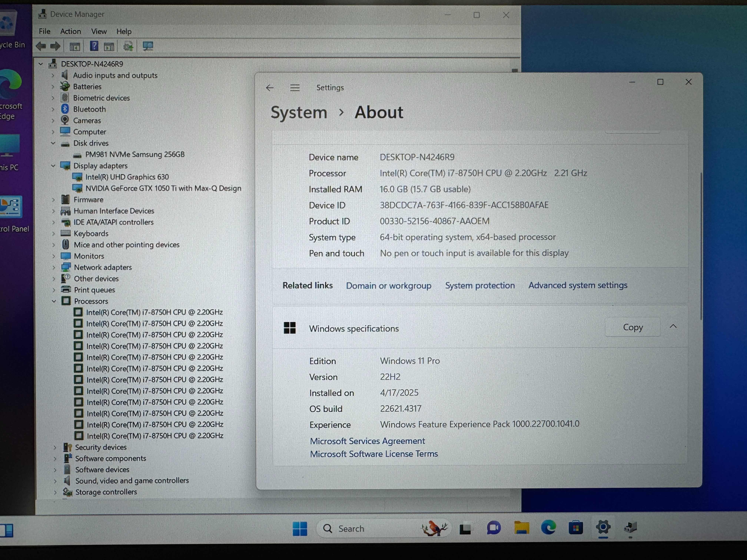Image resolution: width=747 pixels, height=560 pixels.
Task: Select the Monitors category row
Action: pyautogui.click(x=89, y=256)
